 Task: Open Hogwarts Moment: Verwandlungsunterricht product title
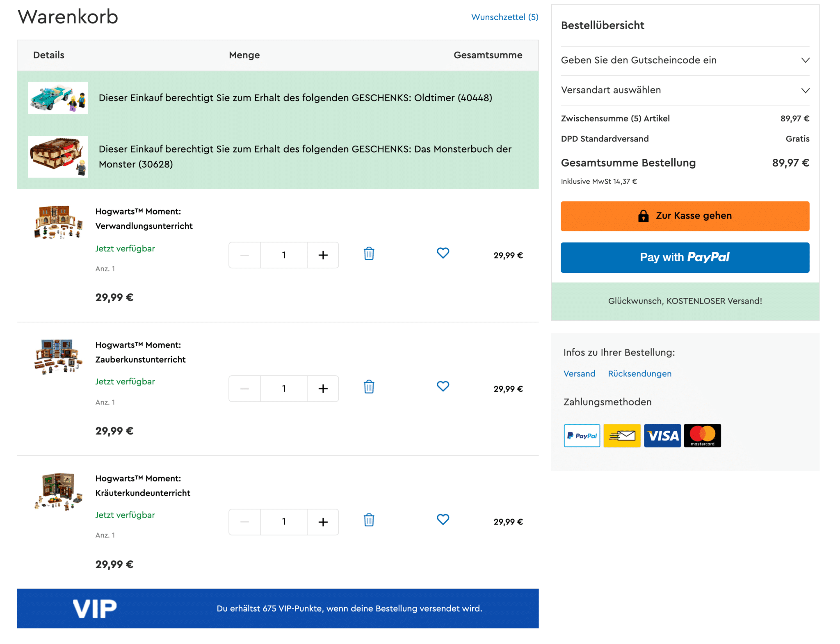144,219
